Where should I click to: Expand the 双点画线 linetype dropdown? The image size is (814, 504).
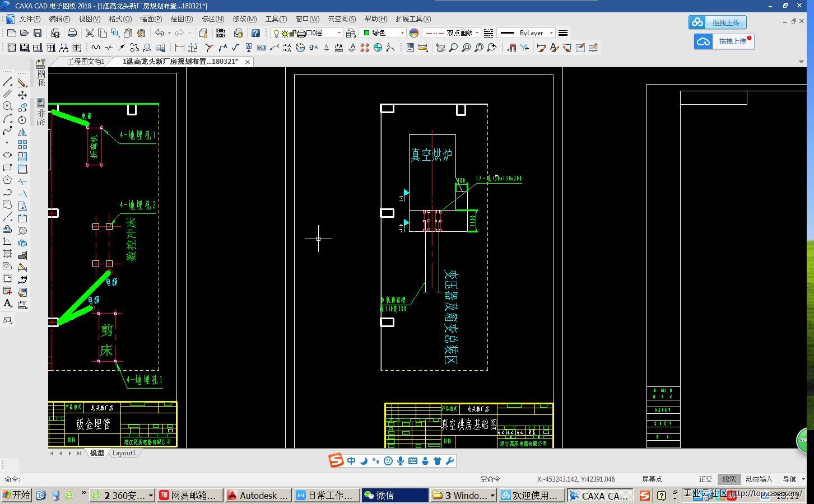[477, 33]
